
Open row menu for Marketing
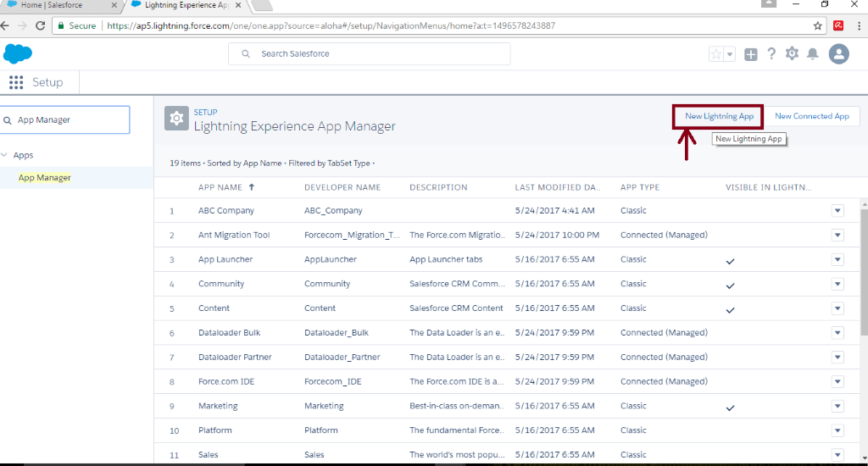pyautogui.click(x=837, y=406)
